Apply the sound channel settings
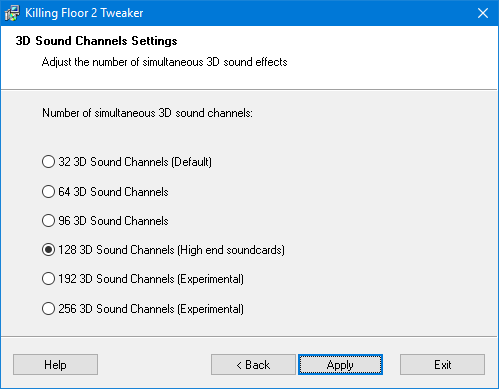This screenshot has height=389, width=499. [x=340, y=365]
